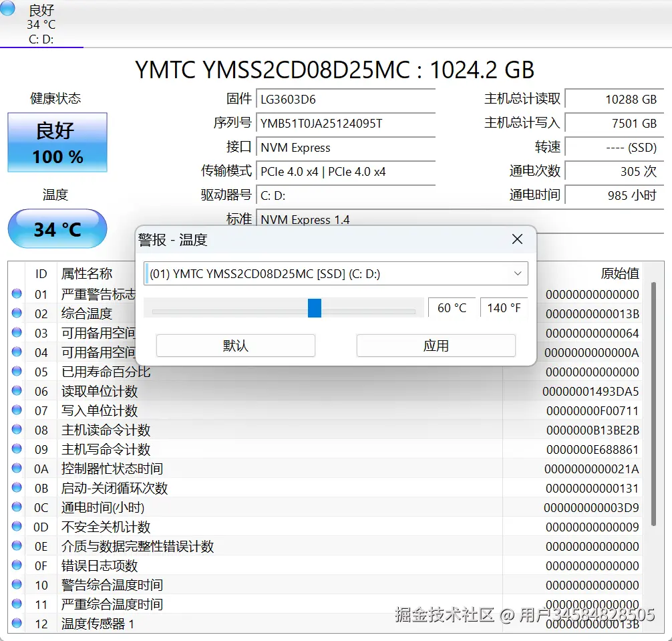672x641 pixels.
Task: Select the C: D: drive tab at top
Action: [41, 24]
